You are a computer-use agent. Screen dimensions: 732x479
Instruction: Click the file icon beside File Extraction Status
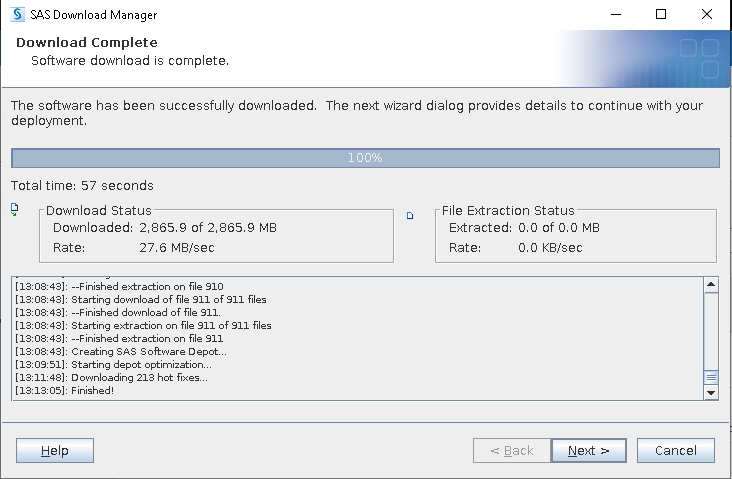click(x=409, y=215)
